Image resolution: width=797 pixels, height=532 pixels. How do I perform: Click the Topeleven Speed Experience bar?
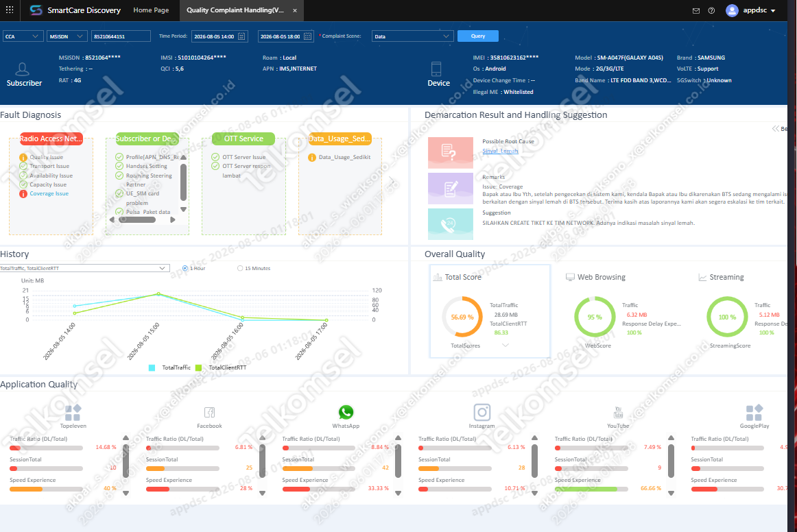tap(46, 489)
